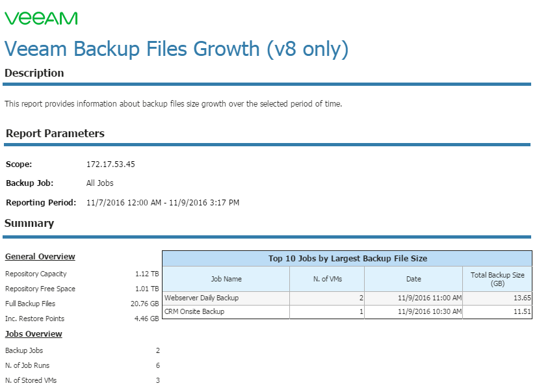Select the "CRM Onsite Backup" job name
The width and height of the screenshot is (537, 392).
(x=194, y=311)
